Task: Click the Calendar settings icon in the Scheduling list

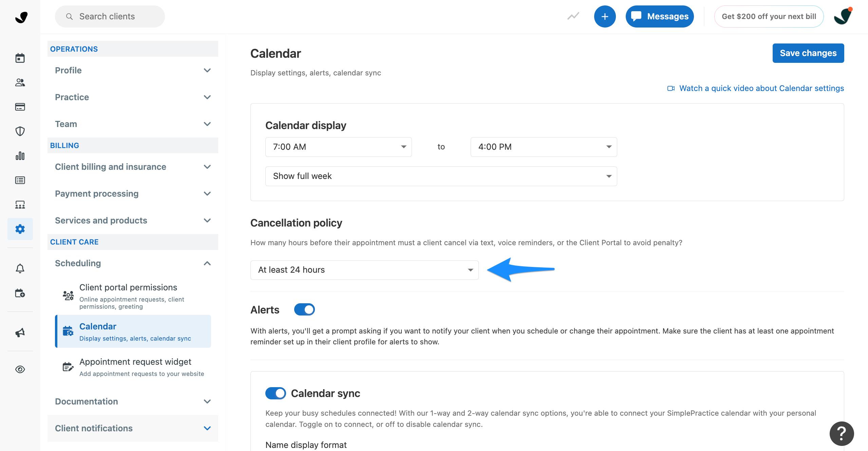Action: click(x=68, y=331)
